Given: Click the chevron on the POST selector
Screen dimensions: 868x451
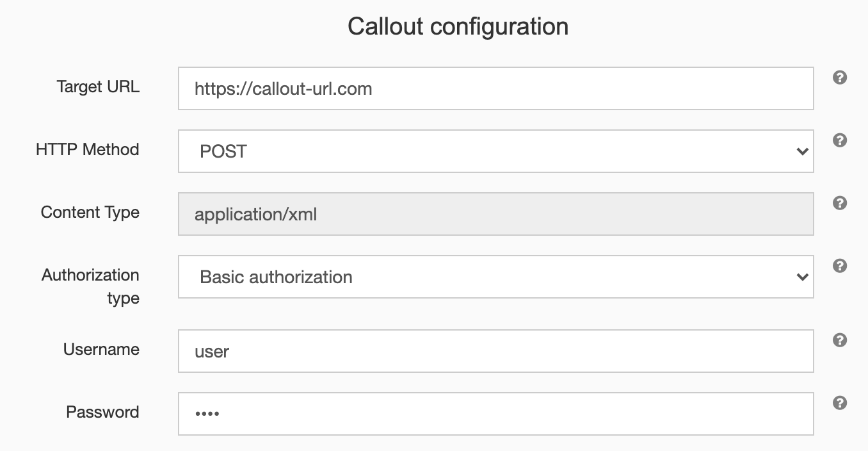Looking at the screenshot, I should [x=803, y=151].
